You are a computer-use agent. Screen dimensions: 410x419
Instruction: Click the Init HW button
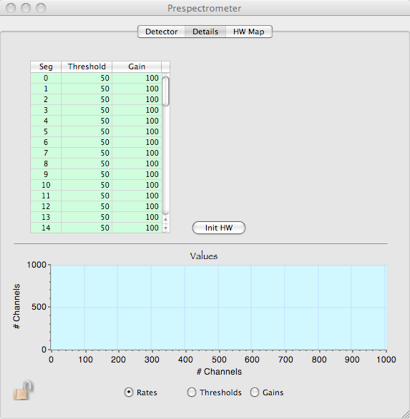click(x=219, y=228)
